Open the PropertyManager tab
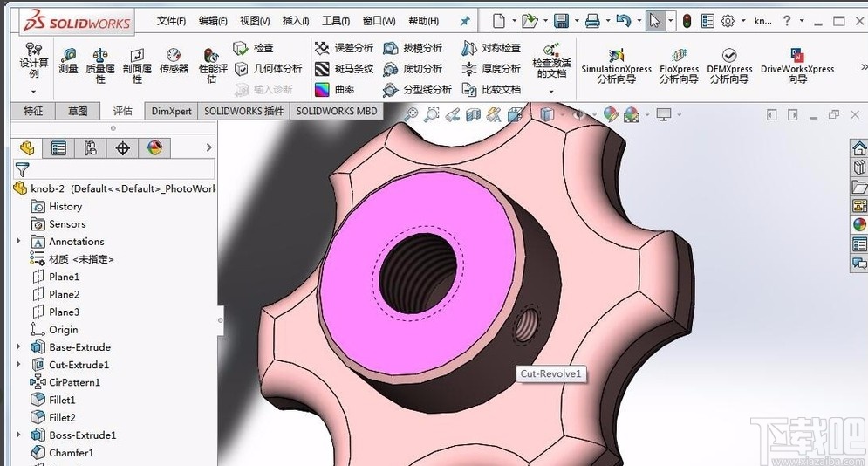The image size is (868, 466). [x=58, y=147]
